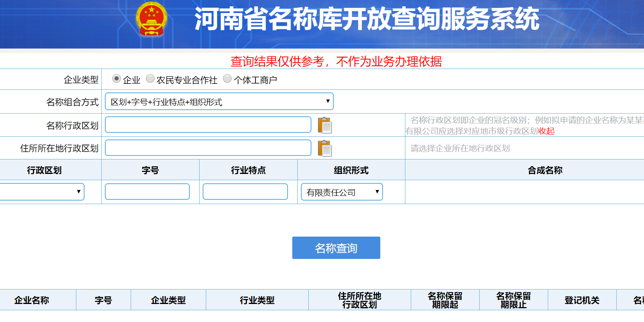Viewport: 644px width, 322px height.
Task: Open the 行政区划 dropdown in name row
Action: (x=41, y=192)
